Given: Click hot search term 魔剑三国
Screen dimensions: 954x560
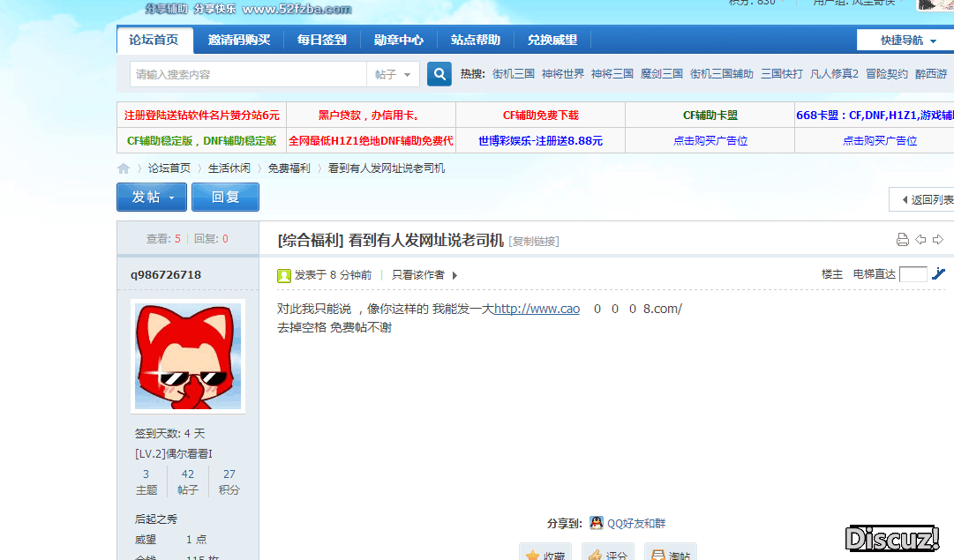Looking at the screenshot, I should (661, 74).
